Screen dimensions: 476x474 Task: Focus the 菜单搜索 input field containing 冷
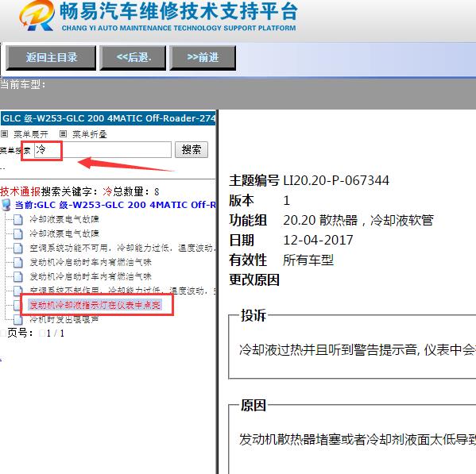(x=103, y=149)
